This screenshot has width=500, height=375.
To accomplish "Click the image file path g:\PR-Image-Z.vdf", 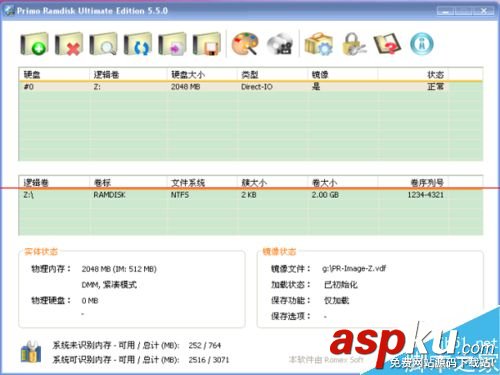I will coord(354,268).
